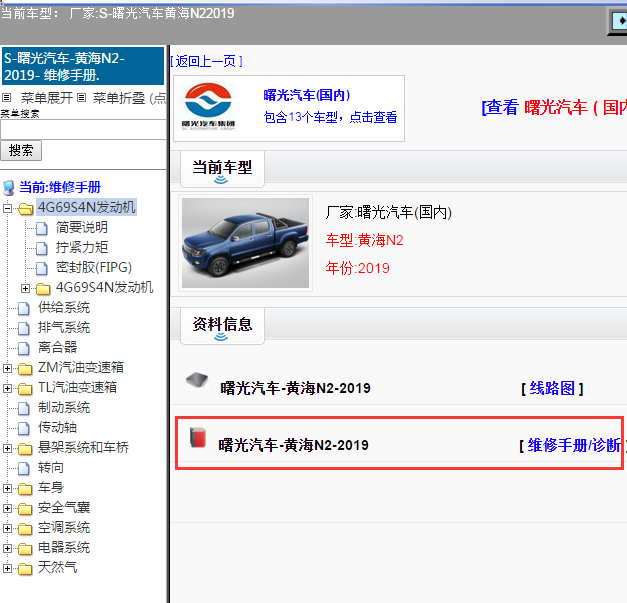
Task: Select the 密封胶(FIPG) tree item
Action: [x=94, y=268]
